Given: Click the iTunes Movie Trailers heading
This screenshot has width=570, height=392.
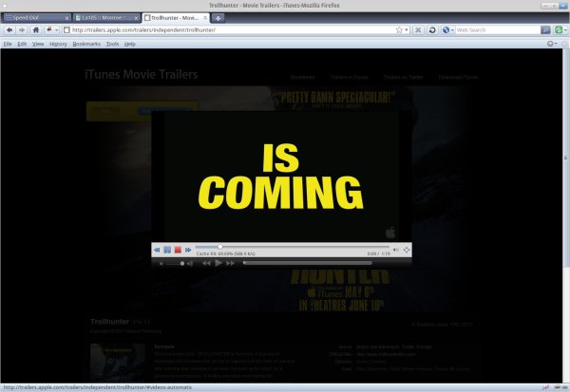Looking at the screenshot, I should point(141,74).
